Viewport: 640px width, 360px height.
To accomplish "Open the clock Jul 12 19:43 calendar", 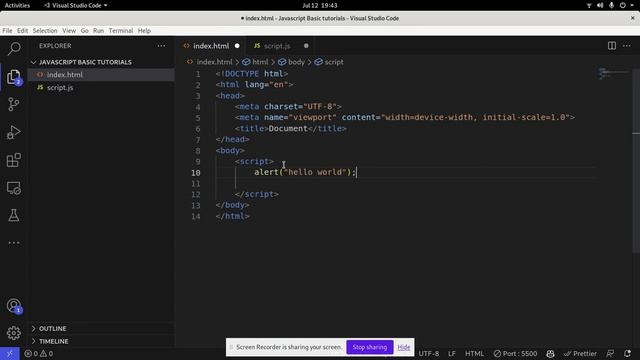I will click(320, 5).
